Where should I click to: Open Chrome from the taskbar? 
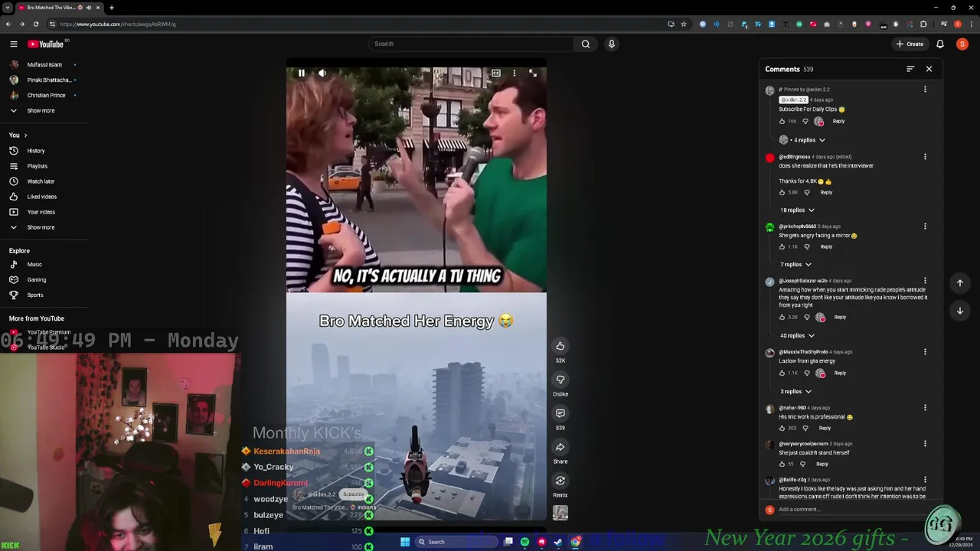[576, 542]
